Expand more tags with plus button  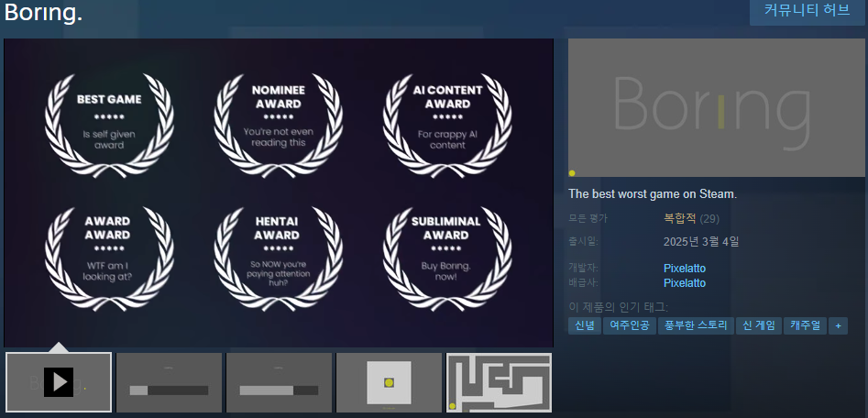point(838,326)
